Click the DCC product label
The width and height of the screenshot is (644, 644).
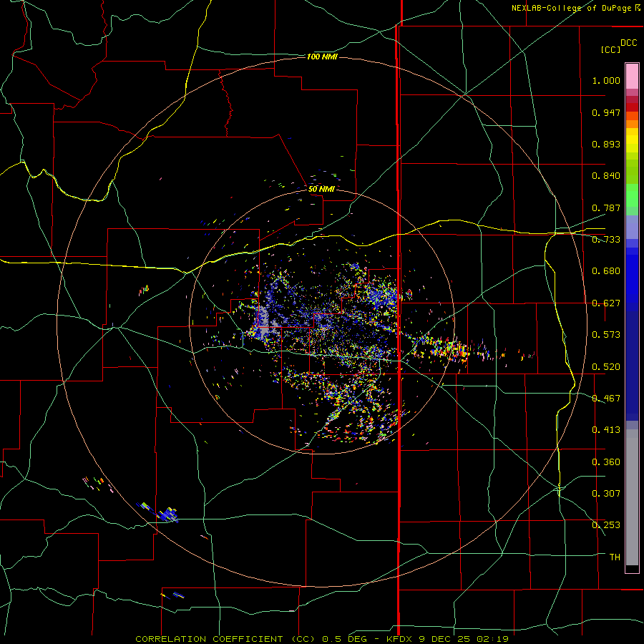[x=628, y=43]
